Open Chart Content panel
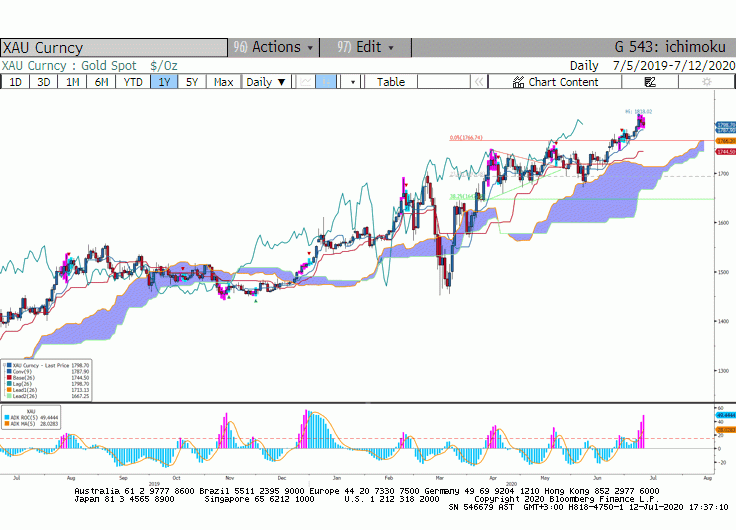 coord(555,82)
